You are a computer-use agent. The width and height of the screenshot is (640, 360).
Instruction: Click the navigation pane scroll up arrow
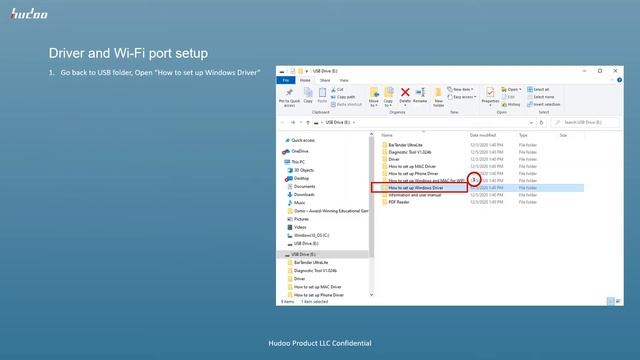point(371,134)
